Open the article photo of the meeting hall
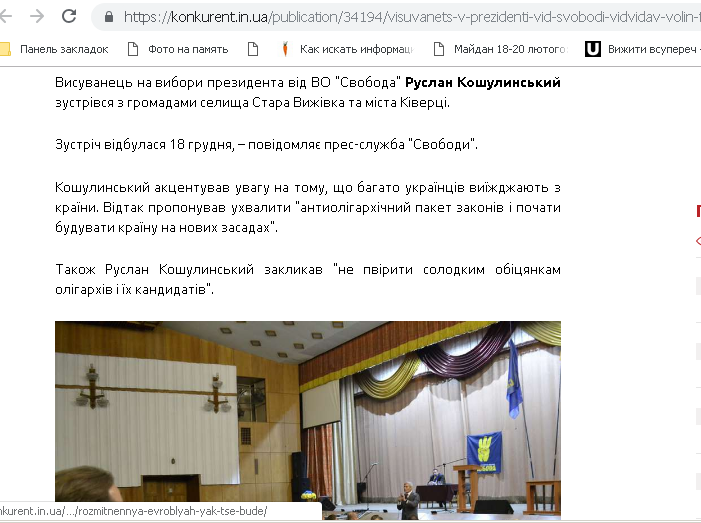 point(308,420)
